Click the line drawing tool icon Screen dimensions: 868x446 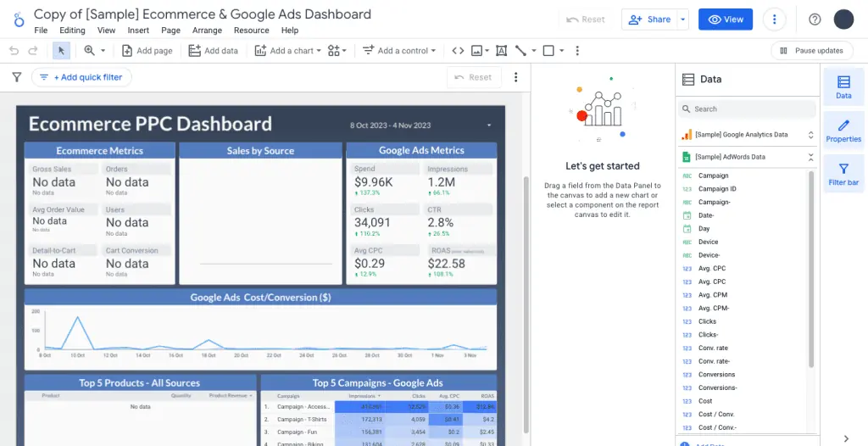click(520, 50)
